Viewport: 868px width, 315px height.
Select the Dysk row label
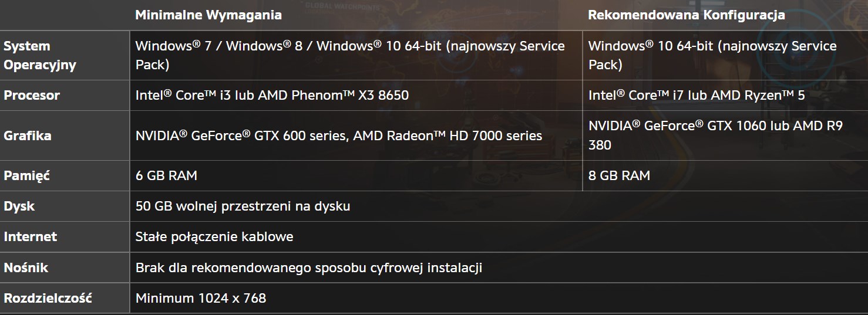tap(19, 206)
